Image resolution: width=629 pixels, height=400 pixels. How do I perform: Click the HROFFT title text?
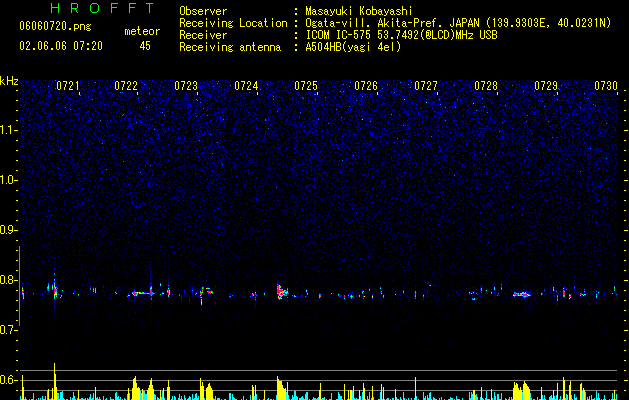103,8
